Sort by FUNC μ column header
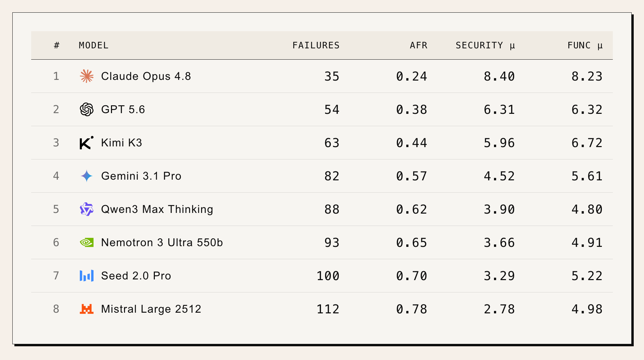This screenshot has height=360, width=644. [585, 45]
